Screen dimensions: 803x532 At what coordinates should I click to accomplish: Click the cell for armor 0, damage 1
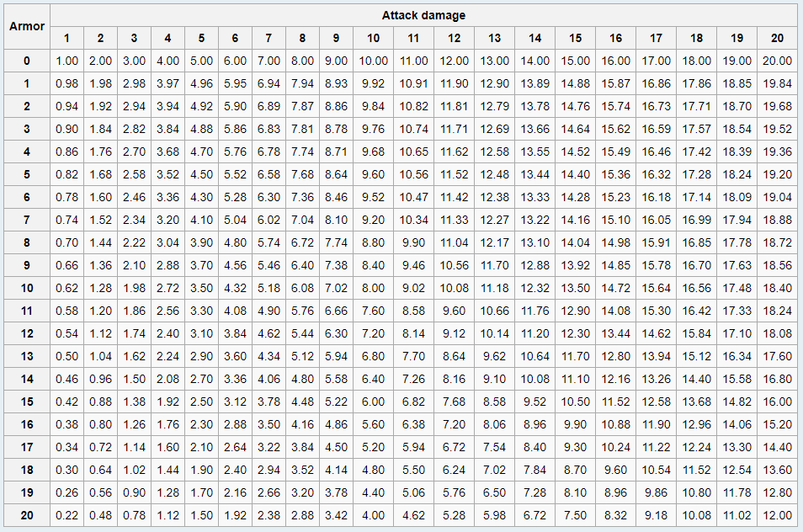(x=66, y=61)
